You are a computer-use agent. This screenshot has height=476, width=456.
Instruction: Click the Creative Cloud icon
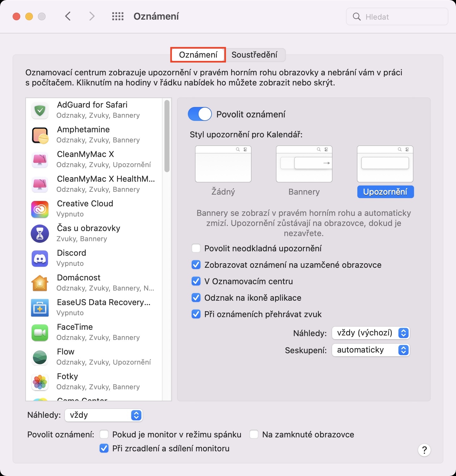click(x=40, y=209)
